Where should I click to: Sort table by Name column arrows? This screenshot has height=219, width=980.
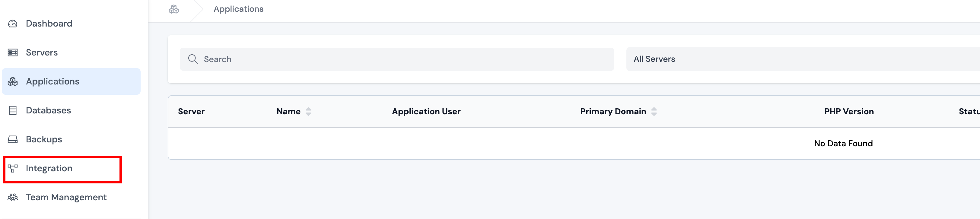[308, 111]
